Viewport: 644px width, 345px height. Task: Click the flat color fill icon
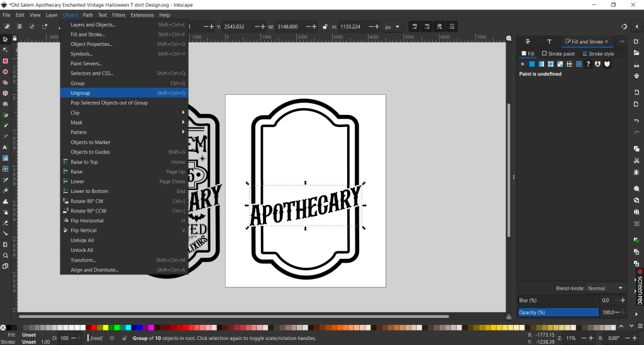point(531,64)
